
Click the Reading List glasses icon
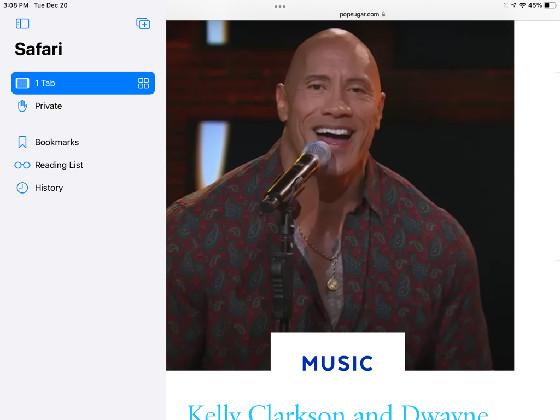tap(22, 165)
